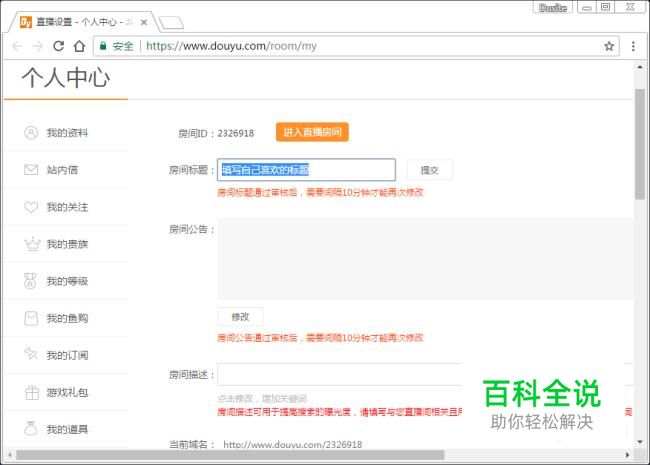650x465 pixels.
Task: Click the 提交 button beside room title
Action: click(x=429, y=170)
